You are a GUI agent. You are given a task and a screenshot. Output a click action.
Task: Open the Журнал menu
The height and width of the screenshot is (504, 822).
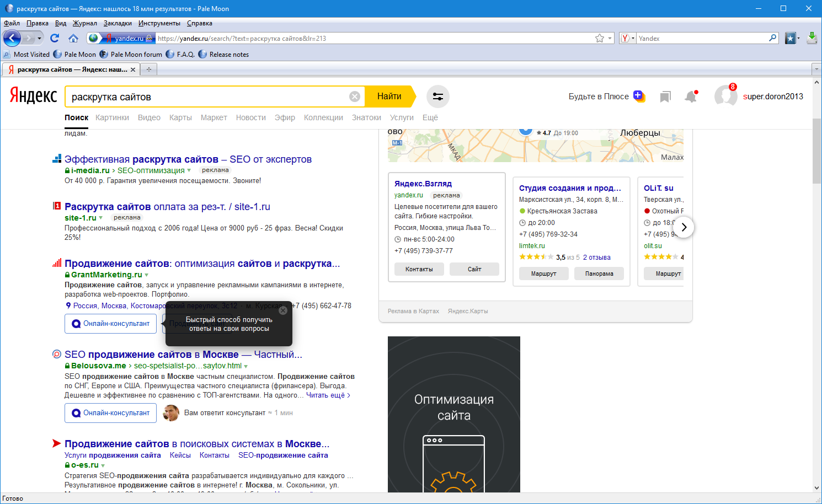tap(85, 23)
